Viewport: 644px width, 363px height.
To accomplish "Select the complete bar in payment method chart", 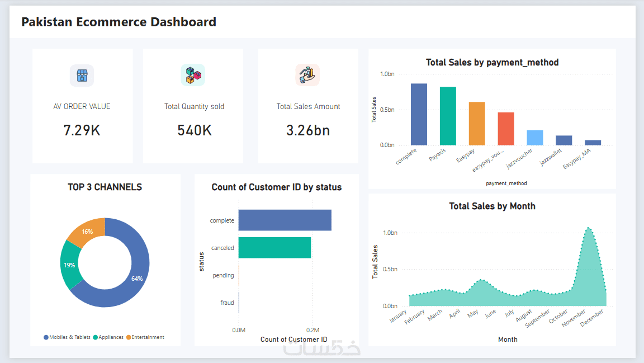I will pyautogui.click(x=419, y=114).
